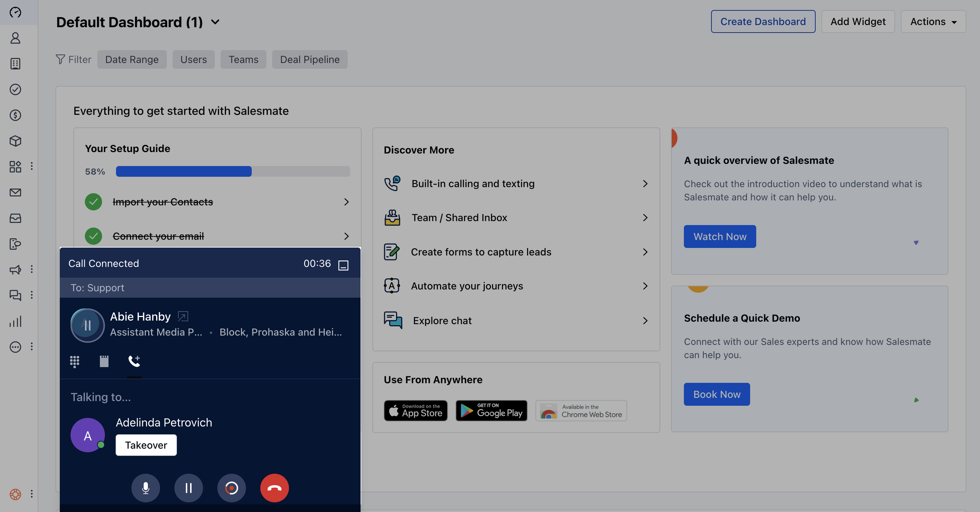Put the call on hold
The width and height of the screenshot is (980, 512).
(188, 488)
